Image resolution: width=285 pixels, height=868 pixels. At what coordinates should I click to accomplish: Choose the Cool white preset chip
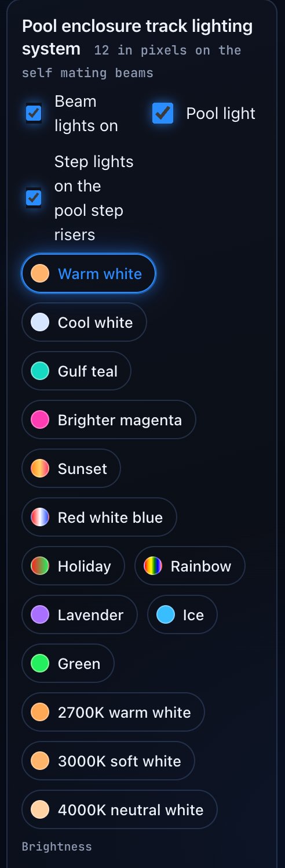coord(84,323)
